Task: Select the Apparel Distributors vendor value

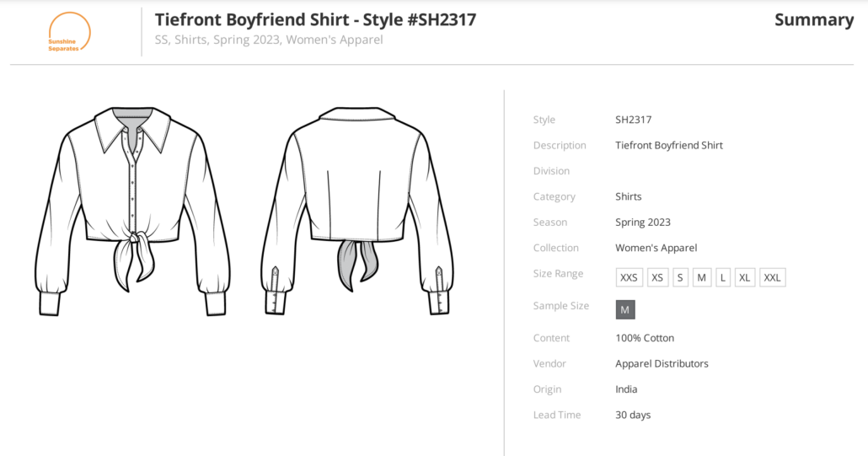Action: [662, 363]
